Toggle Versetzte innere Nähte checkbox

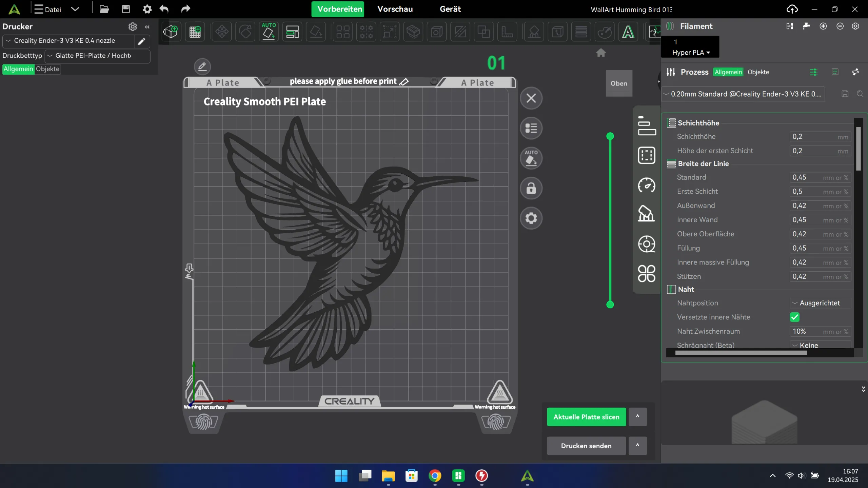[794, 317]
